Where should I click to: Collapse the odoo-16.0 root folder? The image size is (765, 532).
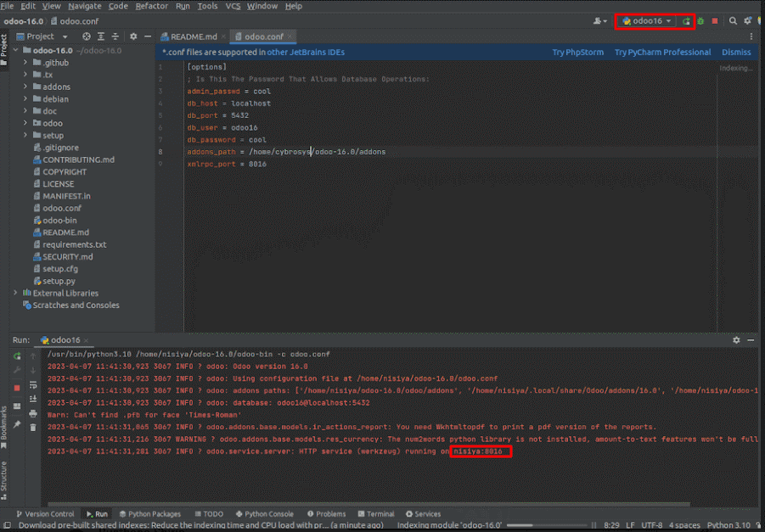[16, 50]
